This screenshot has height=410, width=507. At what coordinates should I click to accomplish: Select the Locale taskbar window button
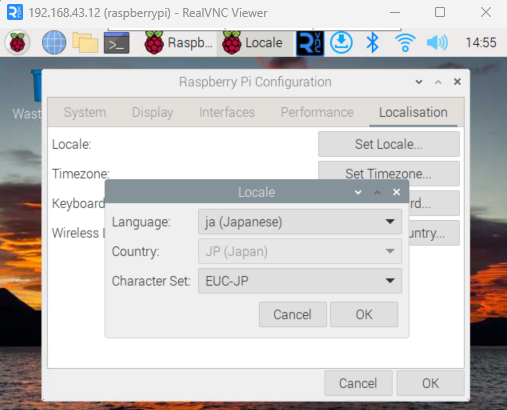(x=255, y=43)
